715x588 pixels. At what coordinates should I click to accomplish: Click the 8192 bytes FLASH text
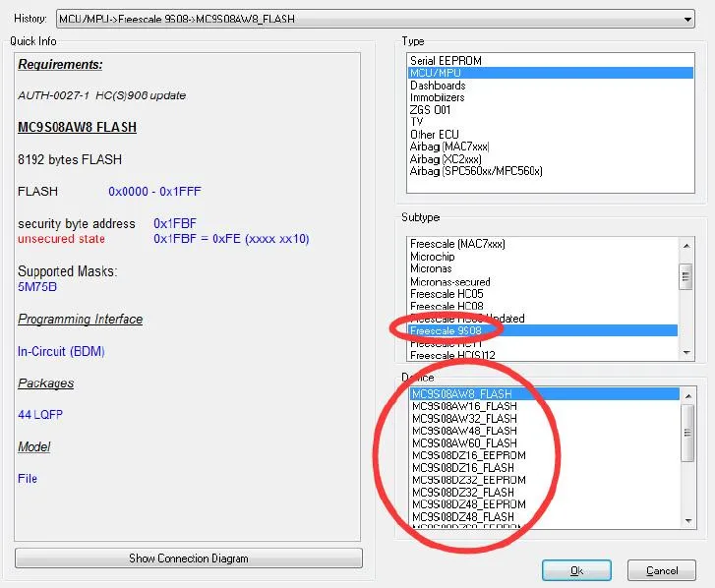tap(70, 159)
